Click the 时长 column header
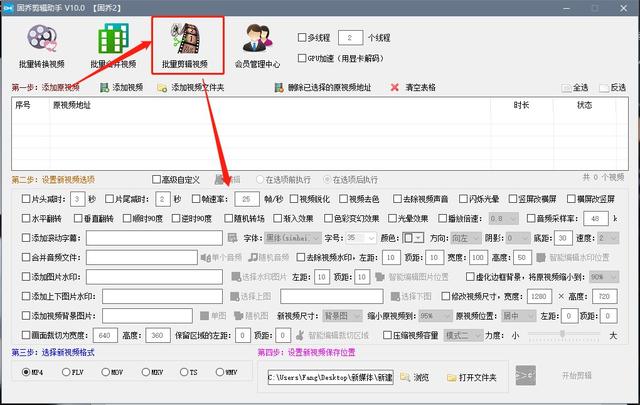Viewport: 640px width, 405px height. click(521, 104)
